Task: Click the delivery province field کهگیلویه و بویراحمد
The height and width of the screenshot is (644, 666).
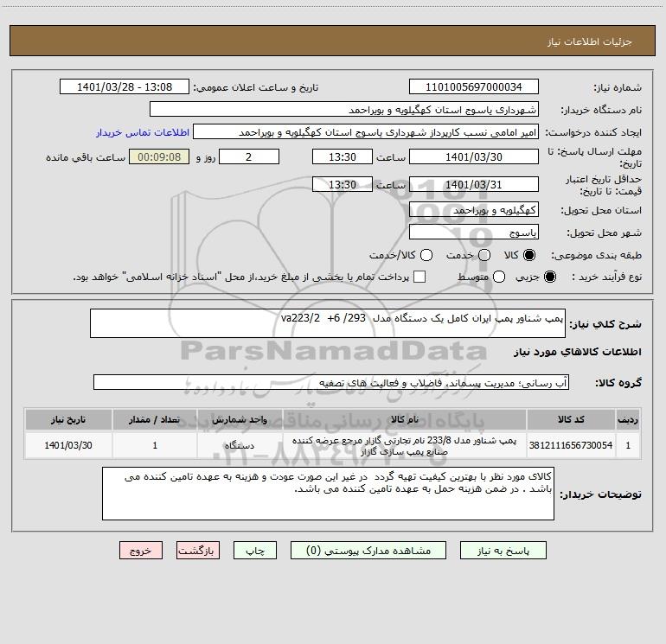Action: tap(474, 209)
